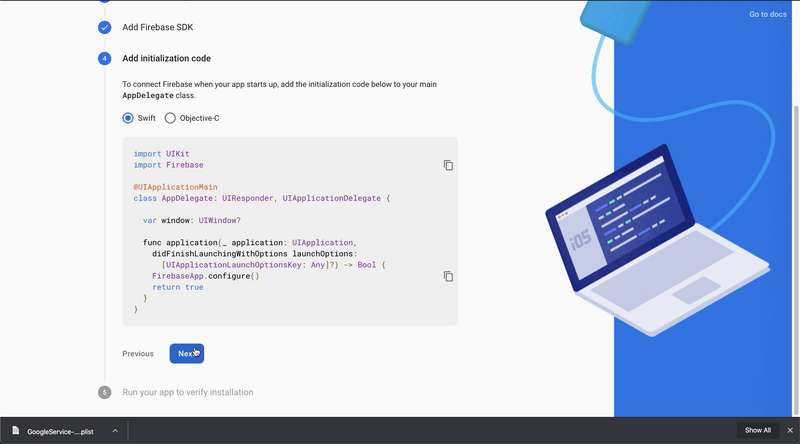
Task: Select the Swift radio button
Action: [x=128, y=118]
